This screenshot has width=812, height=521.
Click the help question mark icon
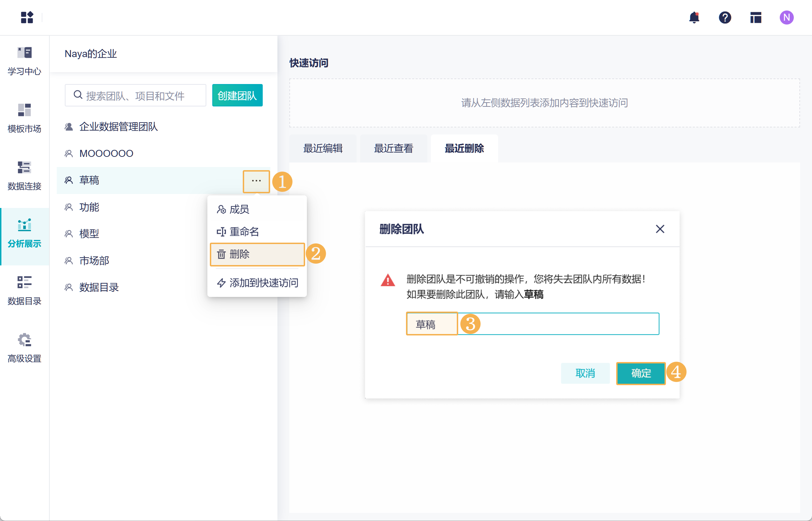click(x=725, y=18)
